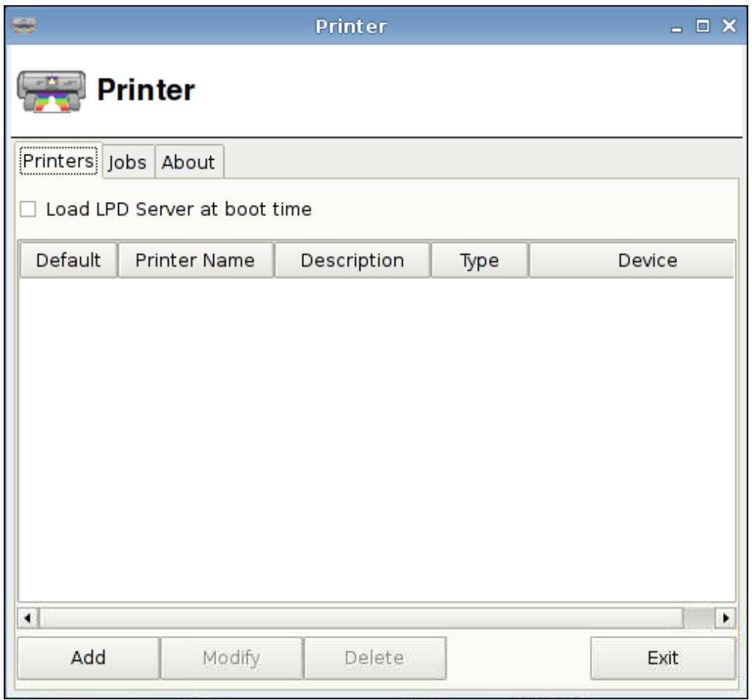
Task: Maximize the Printer window
Action: click(703, 26)
